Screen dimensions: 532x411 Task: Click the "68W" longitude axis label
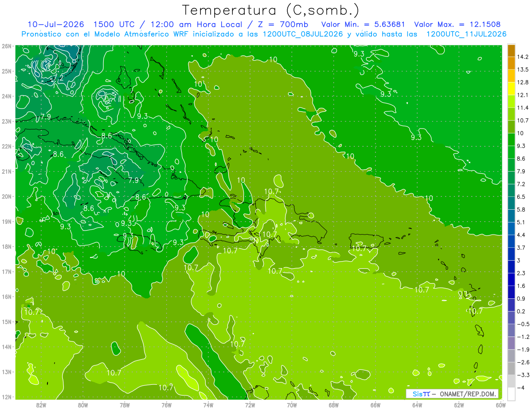point(334,405)
